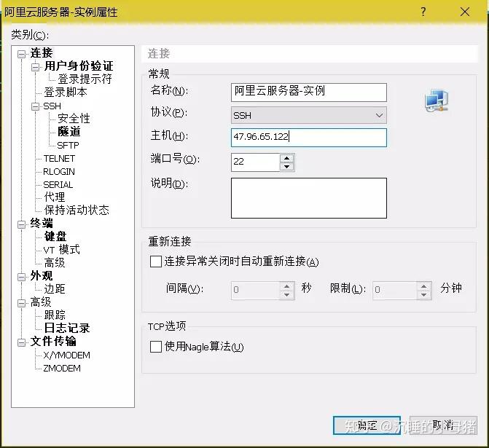Screen dimensions: 489x448
Task: Select 日志记录 tree item
Action: pos(67,328)
